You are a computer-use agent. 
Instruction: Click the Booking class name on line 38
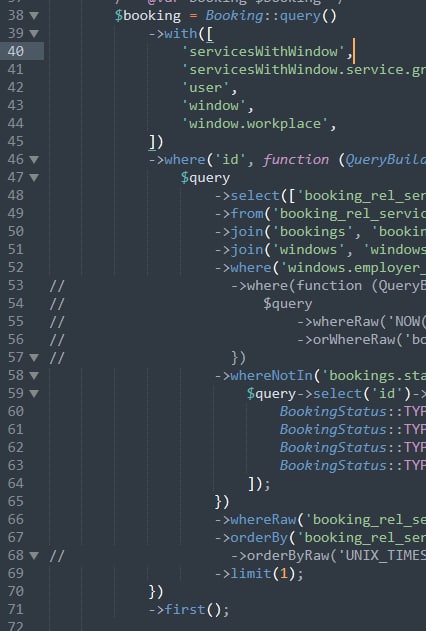(234, 16)
